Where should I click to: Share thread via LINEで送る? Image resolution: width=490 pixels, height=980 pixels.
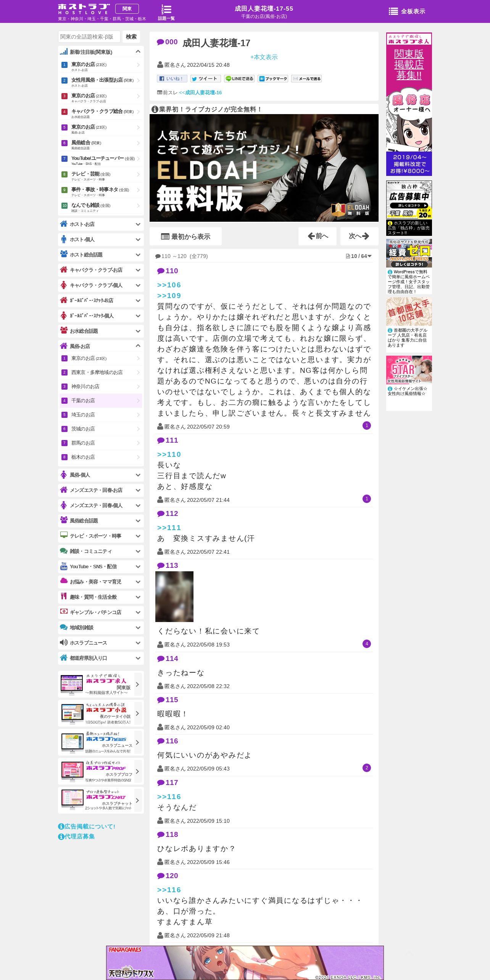tap(239, 79)
